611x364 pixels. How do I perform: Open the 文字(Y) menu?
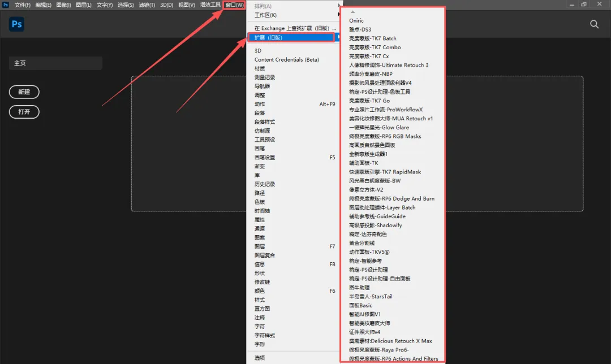[105, 5]
